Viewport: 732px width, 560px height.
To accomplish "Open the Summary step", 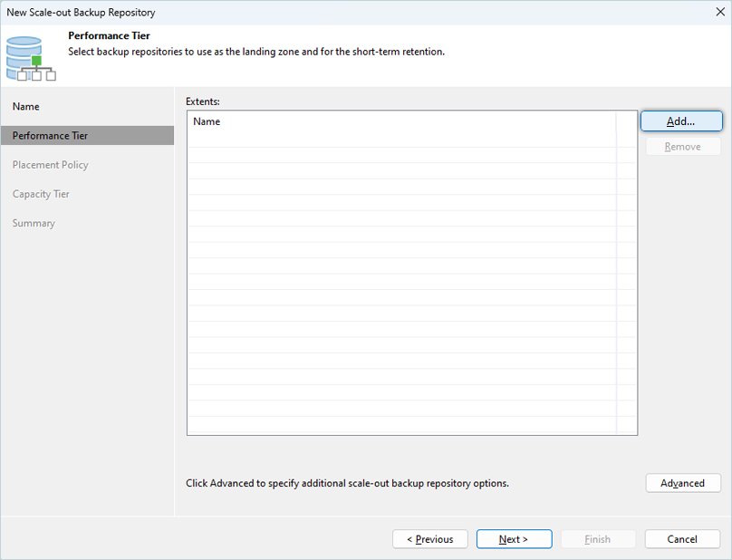I will [x=34, y=223].
